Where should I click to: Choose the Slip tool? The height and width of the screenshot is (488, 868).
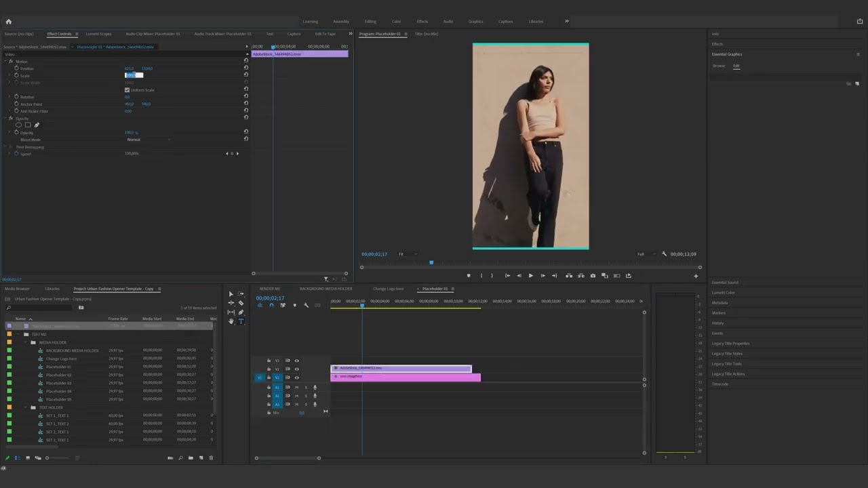231,312
